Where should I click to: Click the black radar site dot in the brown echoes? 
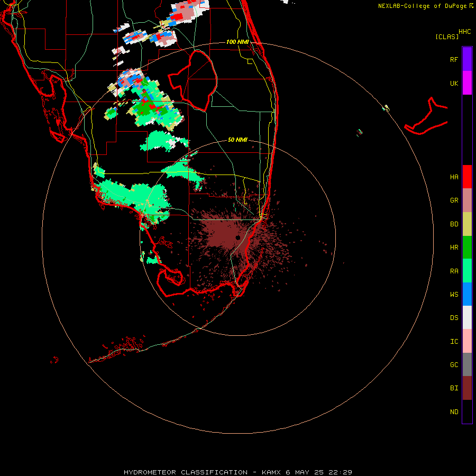tap(238, 237)
